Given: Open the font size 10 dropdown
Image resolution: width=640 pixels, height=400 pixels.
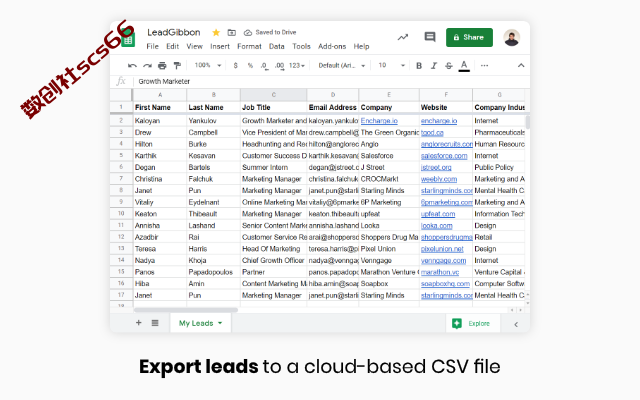Looking at the screenshot, I should [391, 65].
